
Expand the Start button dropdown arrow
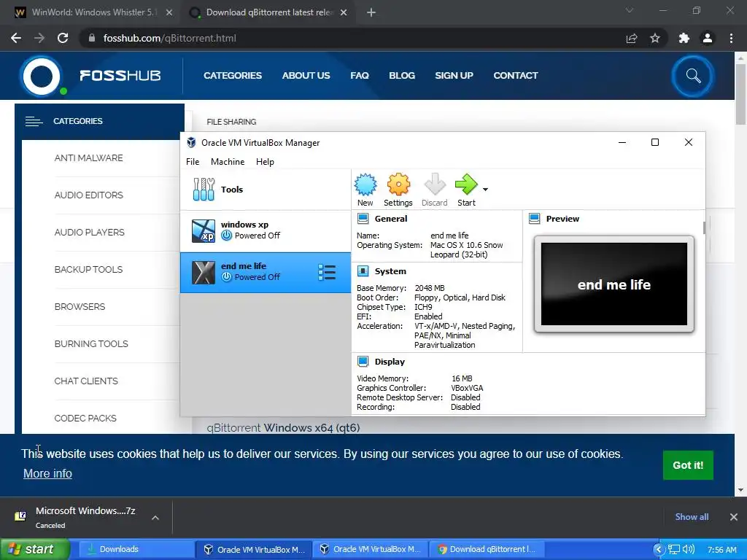pyautogui.click(x=485, y=190)
